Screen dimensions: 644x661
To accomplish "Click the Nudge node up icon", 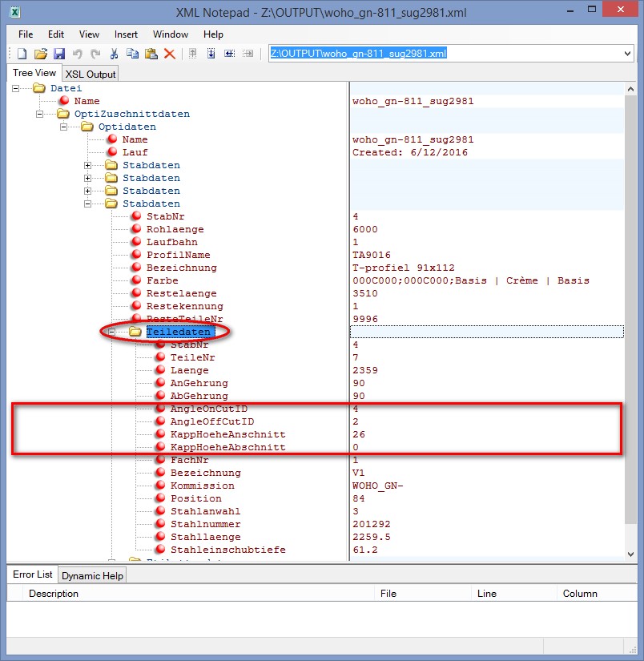I will (192, 54).
